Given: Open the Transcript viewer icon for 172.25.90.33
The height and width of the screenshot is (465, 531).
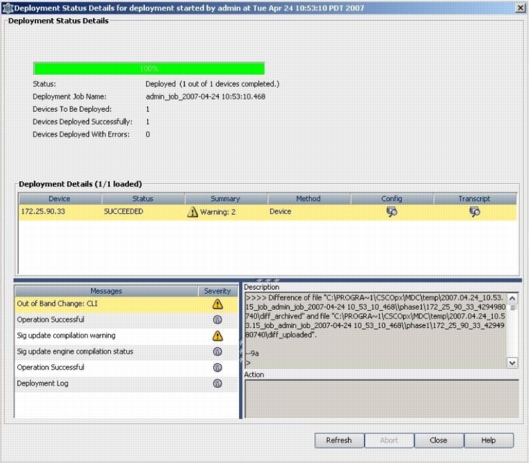Looking at the screenshot, I should pos(474,212).
